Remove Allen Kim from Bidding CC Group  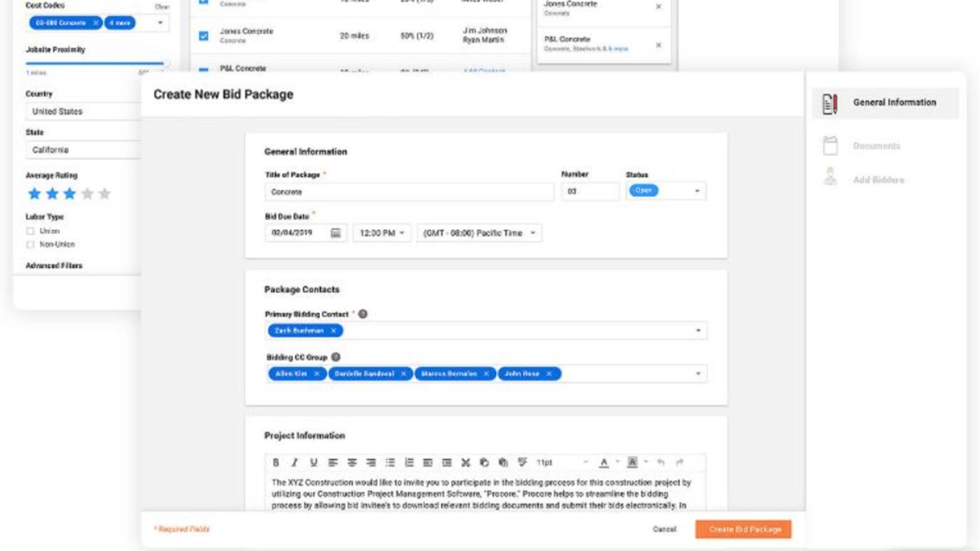[316, 373]
